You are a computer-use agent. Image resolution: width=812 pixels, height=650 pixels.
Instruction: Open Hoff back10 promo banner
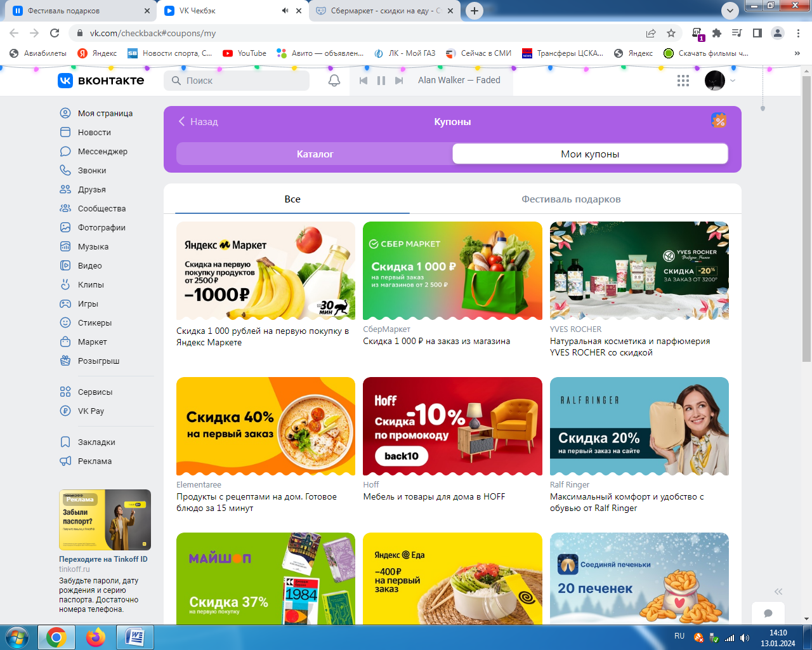click(x=452, y=426)
